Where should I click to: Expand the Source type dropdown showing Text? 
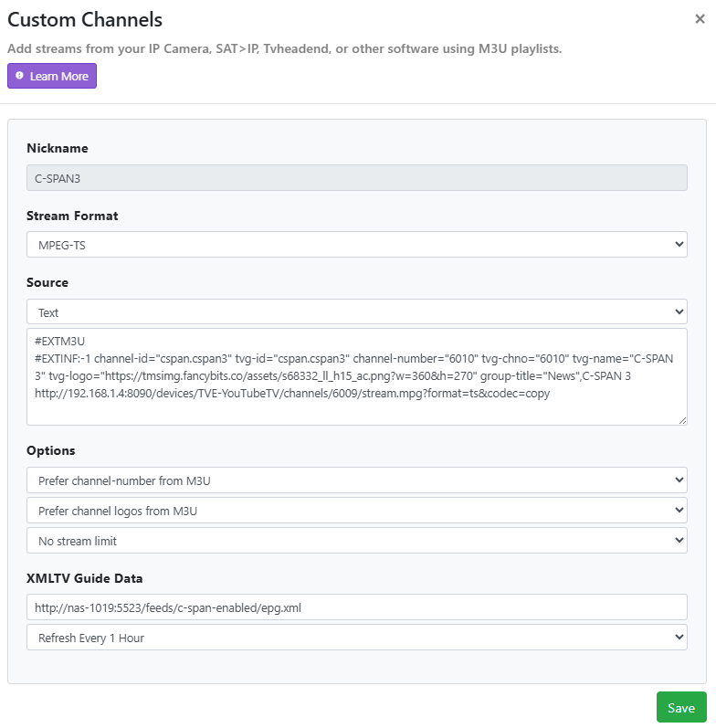[356, 312]
